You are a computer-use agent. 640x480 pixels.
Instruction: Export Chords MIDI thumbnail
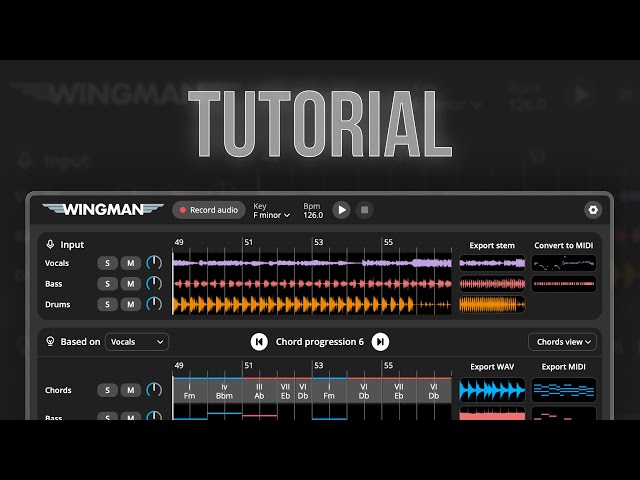pos(564,390)
